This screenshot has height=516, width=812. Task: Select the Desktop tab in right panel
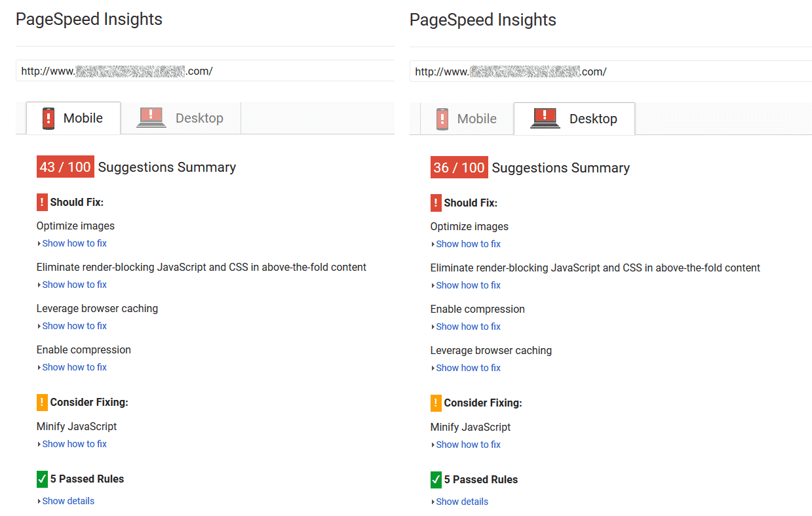coord(574,119)
